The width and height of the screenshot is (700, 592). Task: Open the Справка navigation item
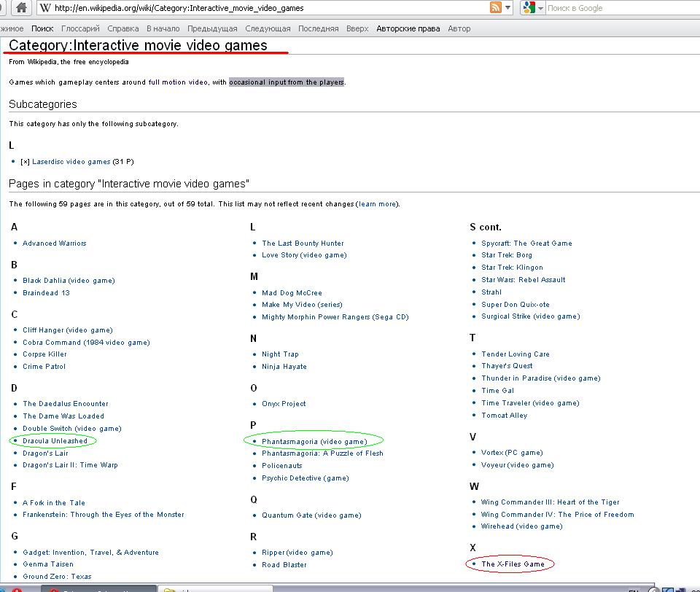coord(122,28)
